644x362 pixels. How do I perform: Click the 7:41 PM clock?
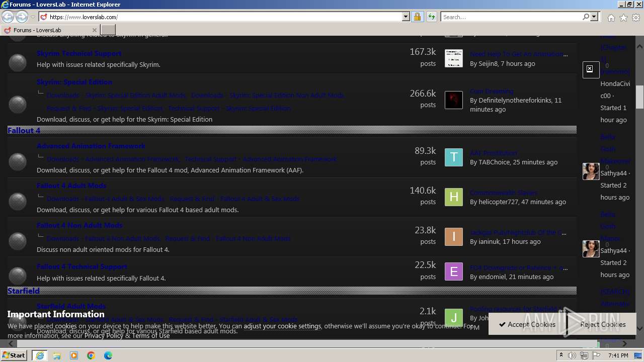pyautogui.click(x=618, y=355)
